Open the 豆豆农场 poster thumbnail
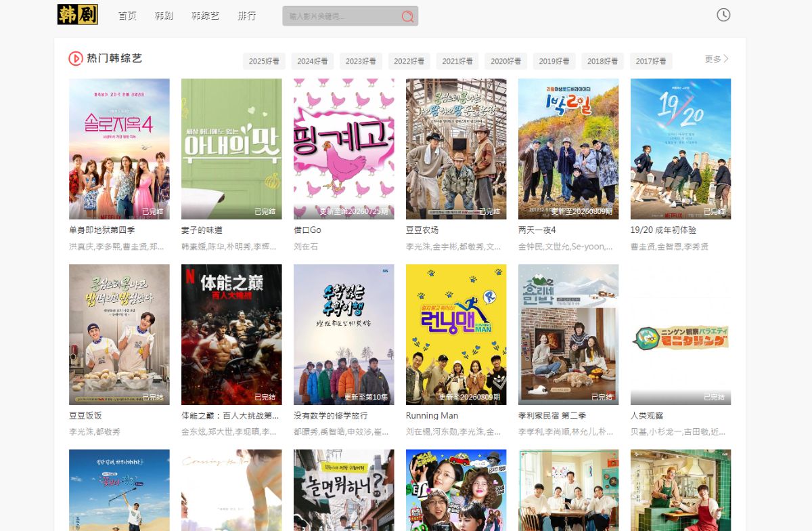This screenshot has width=812, height=531. (456, 148)
